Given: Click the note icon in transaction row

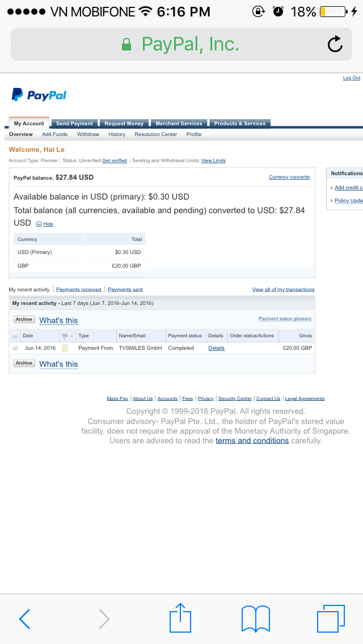Looking at the screenshot, I should coord(65,348).
